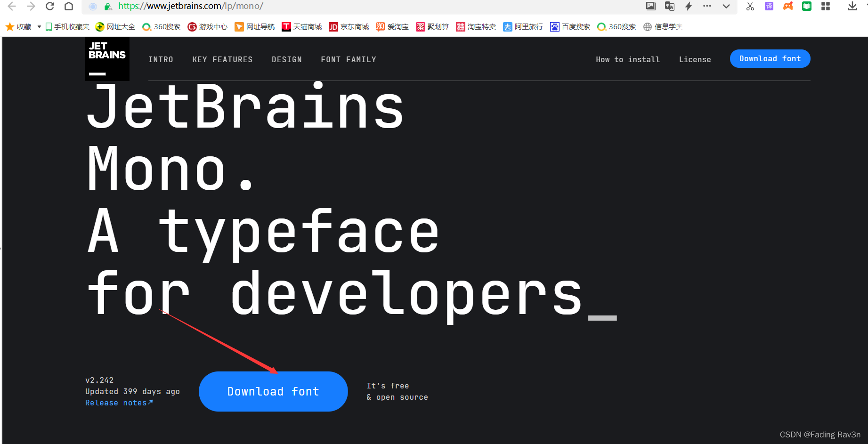Click the large Download font button
This screenshot has height=444, width=868.
point(273,391)
